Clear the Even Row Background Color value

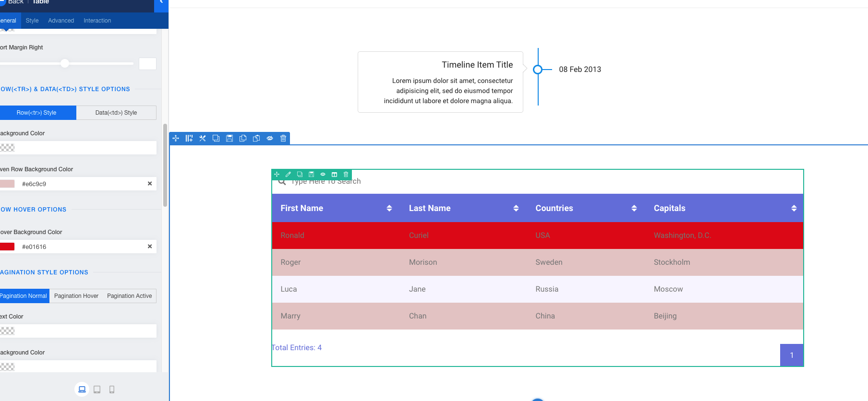150,184
